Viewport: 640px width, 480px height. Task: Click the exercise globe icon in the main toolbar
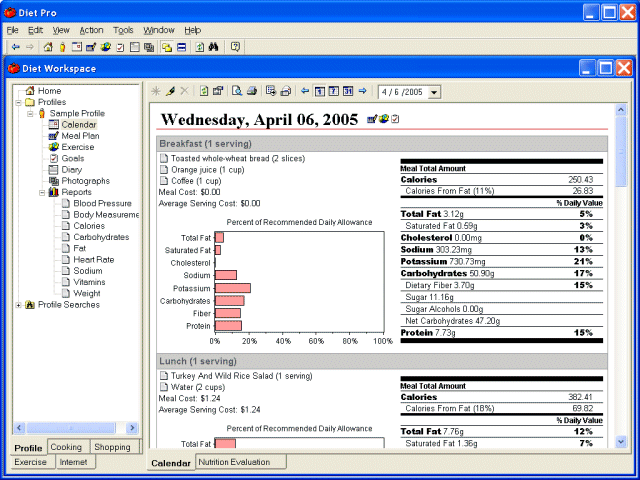pos(106,47)
